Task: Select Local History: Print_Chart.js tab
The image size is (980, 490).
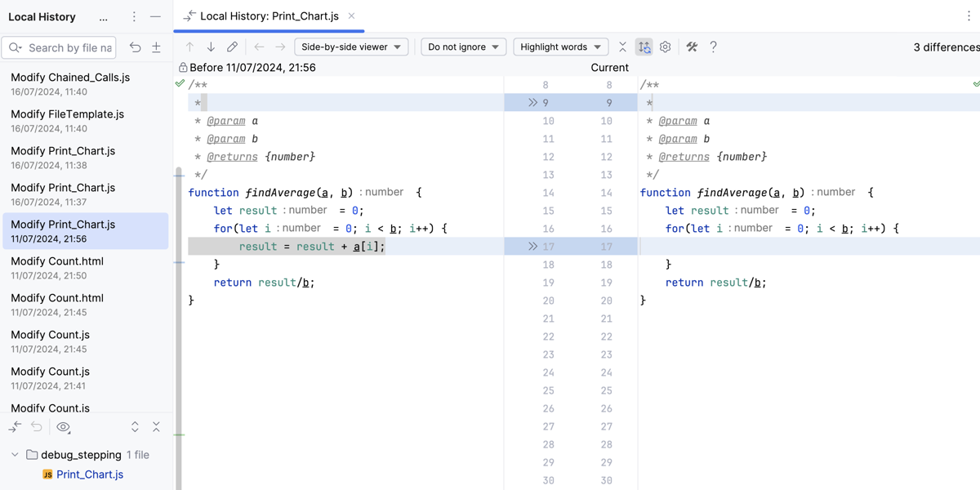Action: click(x=269, y=16)
